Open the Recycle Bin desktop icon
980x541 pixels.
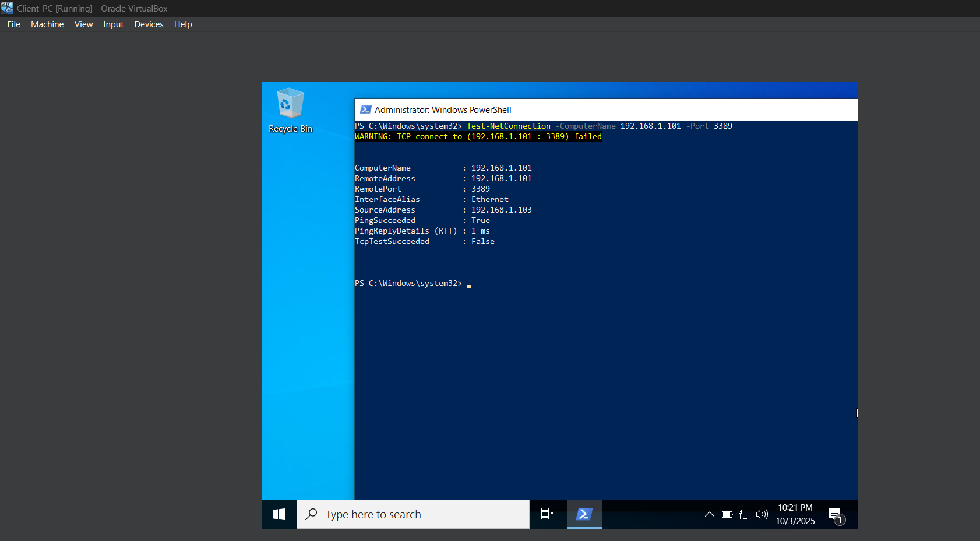coord(290,111)
